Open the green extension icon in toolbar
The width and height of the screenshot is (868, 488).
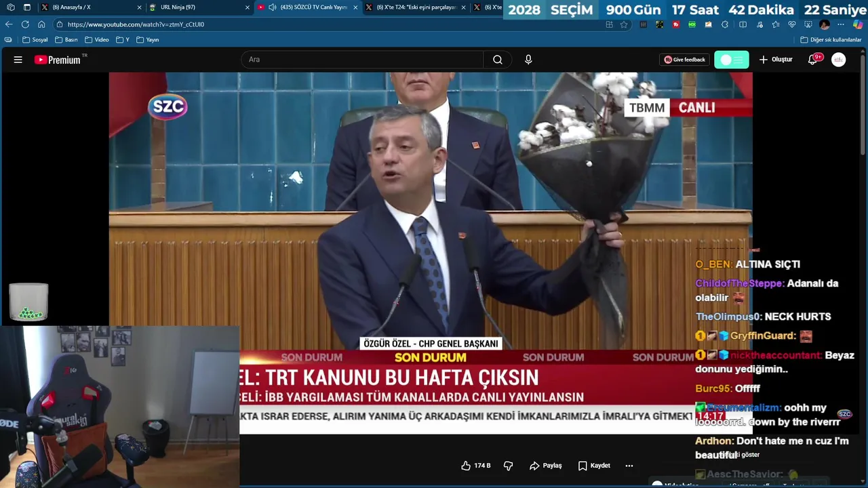coord(692,24)
